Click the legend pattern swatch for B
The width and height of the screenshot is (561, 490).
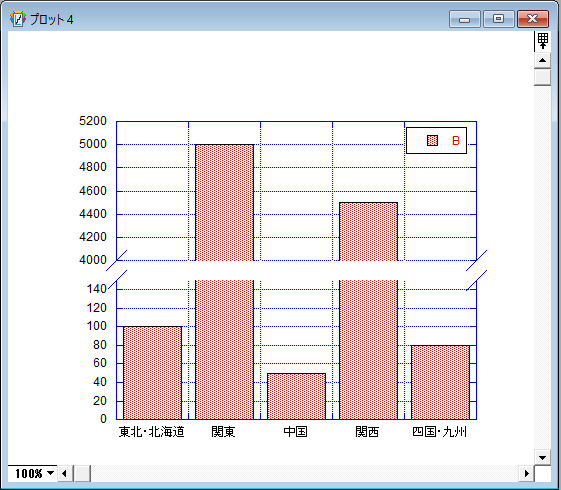(433, 141)
